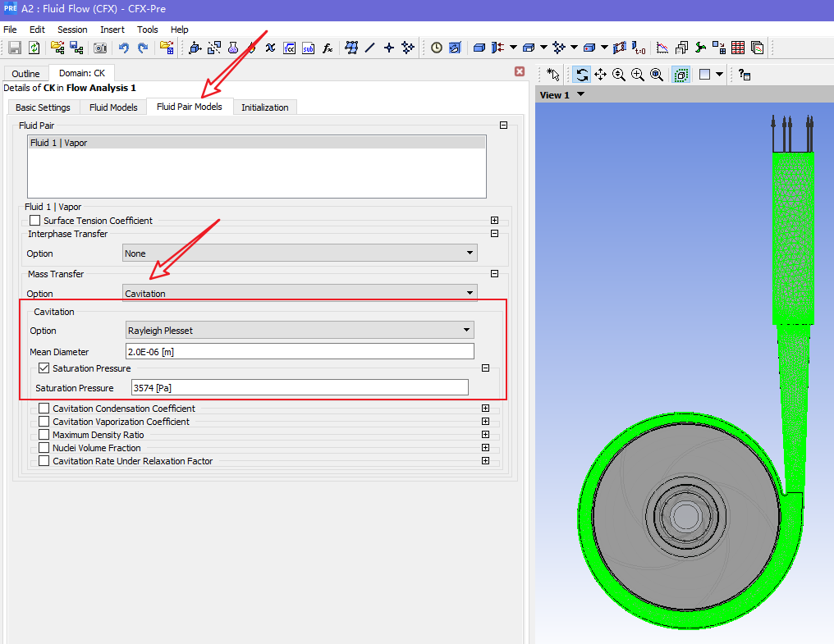The image size is (834, 644).
Task: Select the Pan view tool
Action: point(600,75)
